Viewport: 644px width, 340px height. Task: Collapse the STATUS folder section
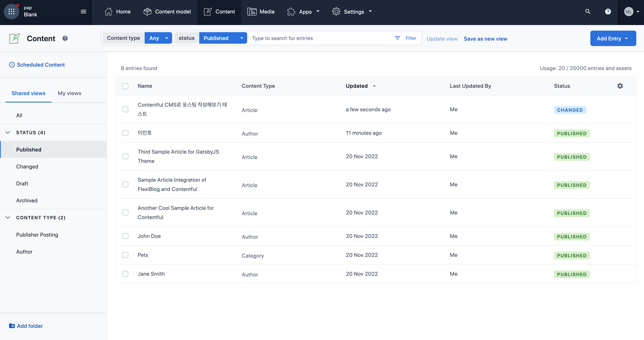pos(8,133)
